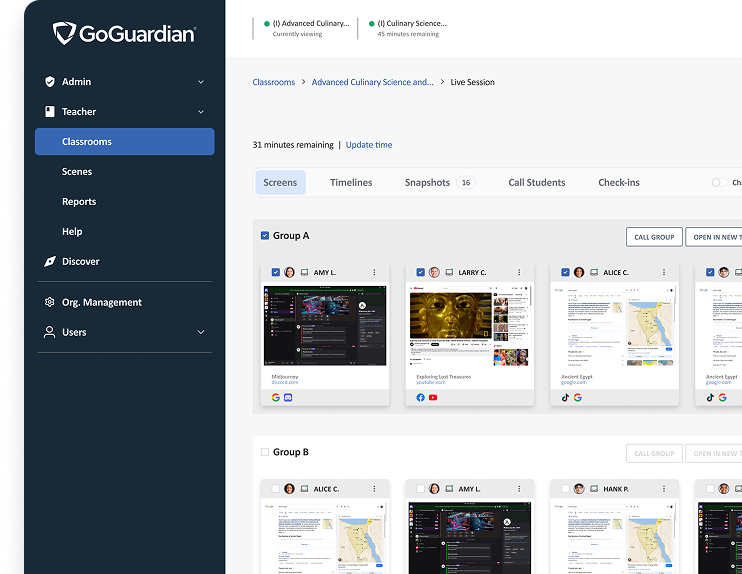Click the Update time link
This screenshot has width=742, height=574.
pyautogui.click(x=369, y=145)
